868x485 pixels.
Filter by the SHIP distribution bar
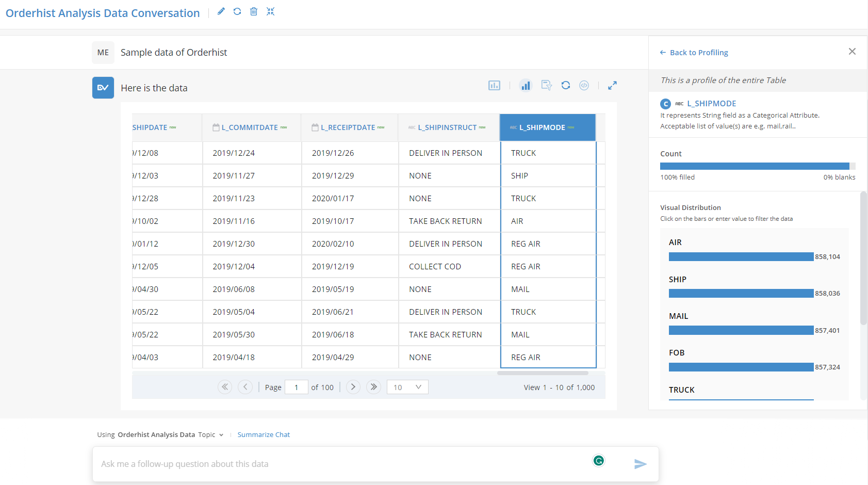tap(741, 293)
